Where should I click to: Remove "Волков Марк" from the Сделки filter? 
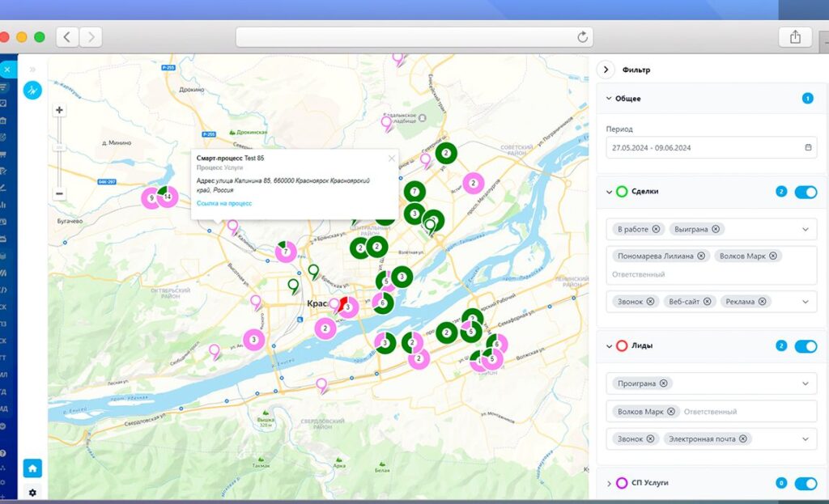click(773, 256)
